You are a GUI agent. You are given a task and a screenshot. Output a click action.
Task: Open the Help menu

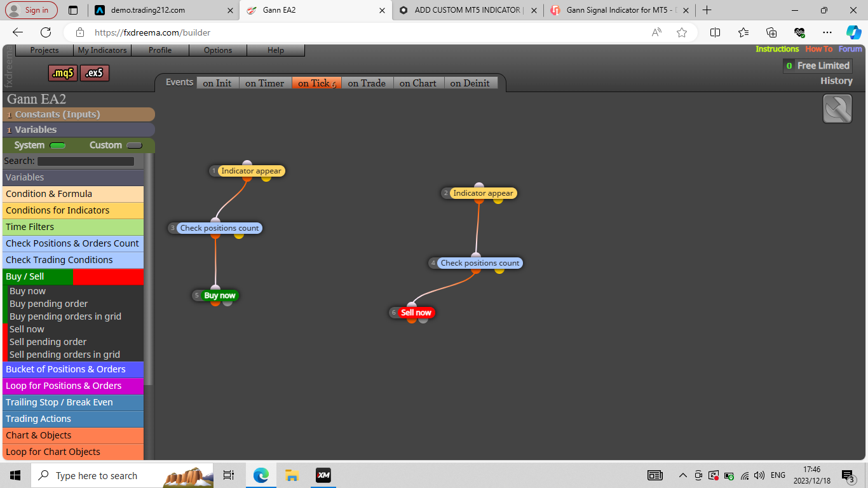(276, 50)
